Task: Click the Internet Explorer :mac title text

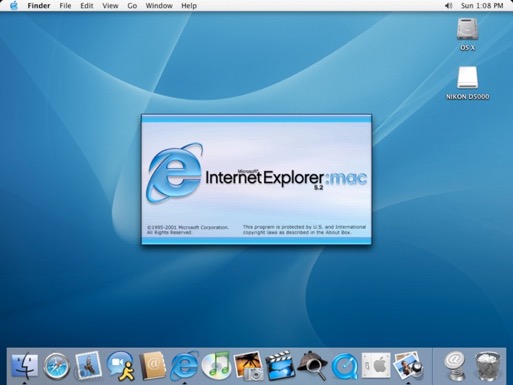Action: pyautogui.click(x=286, y=177)
